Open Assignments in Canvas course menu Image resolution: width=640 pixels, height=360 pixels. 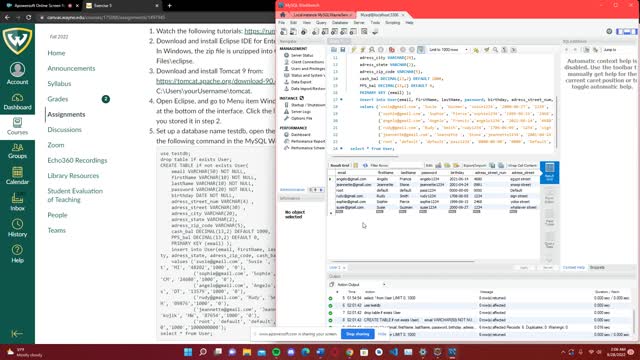pos(66,114)
